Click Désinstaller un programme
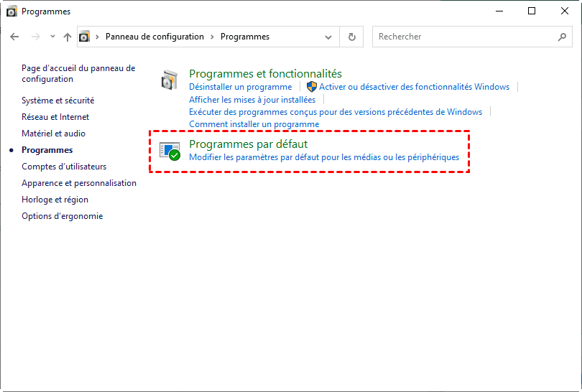The width and height of the screenshot is (582, 392). 241,87
